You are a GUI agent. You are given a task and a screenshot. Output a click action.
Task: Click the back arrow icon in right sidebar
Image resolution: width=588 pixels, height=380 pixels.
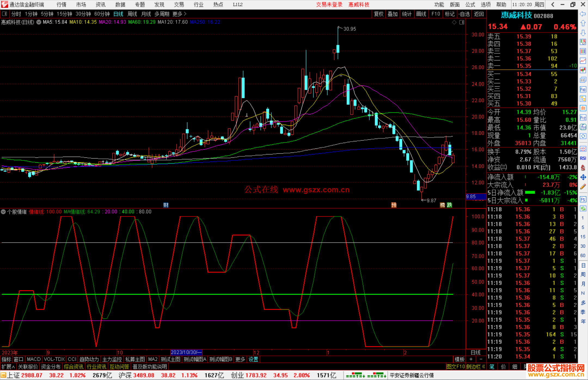[x=583, y=14]
